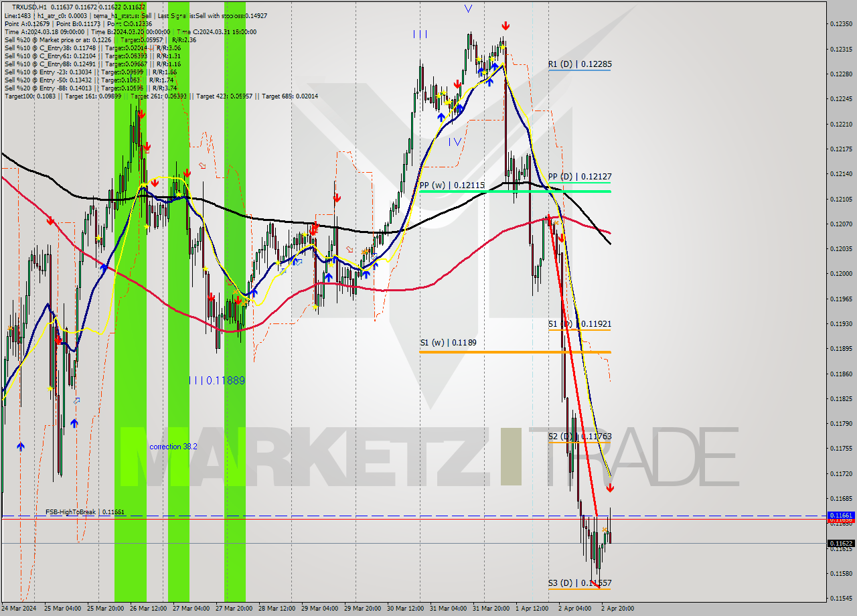
Task: Select the 0.11720 price axis label
Action: pos(841,473)
